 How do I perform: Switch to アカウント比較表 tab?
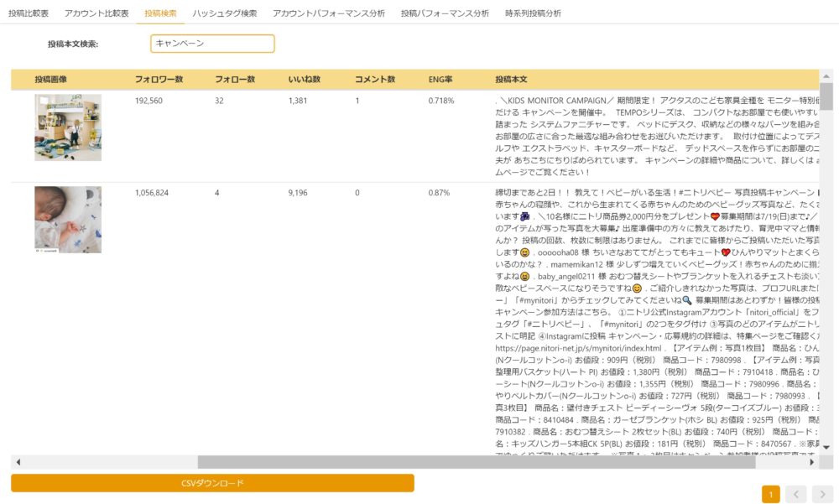pyautogui.click(x=96, y=13)
